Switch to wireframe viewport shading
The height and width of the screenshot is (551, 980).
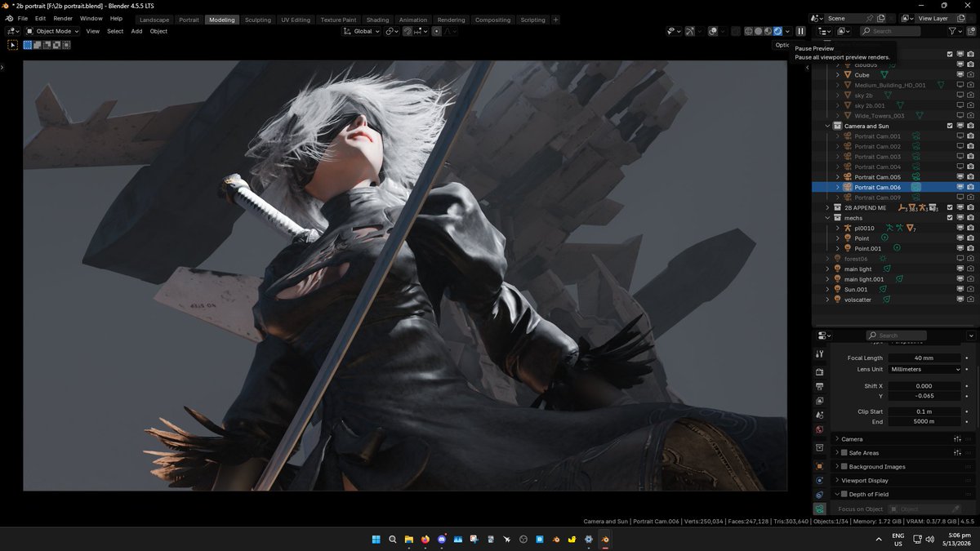click(x=748, y=31)
